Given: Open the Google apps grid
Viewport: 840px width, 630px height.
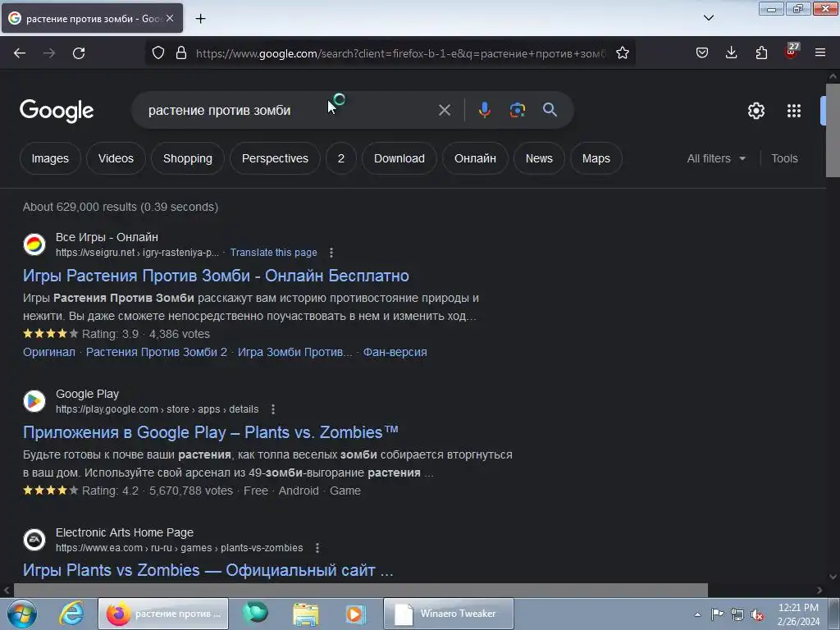Looking at the screenshot, I should click(x=794, y=111).
